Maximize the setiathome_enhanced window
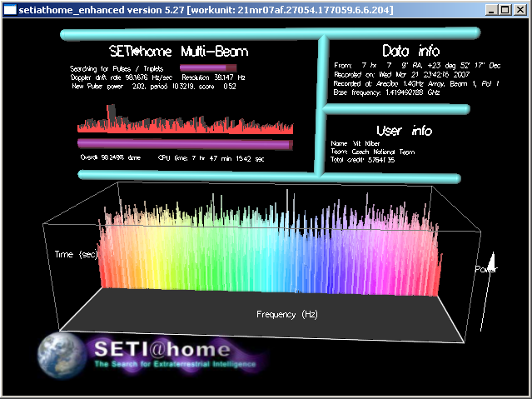The image size is (532, 399). tap(505, 10)
